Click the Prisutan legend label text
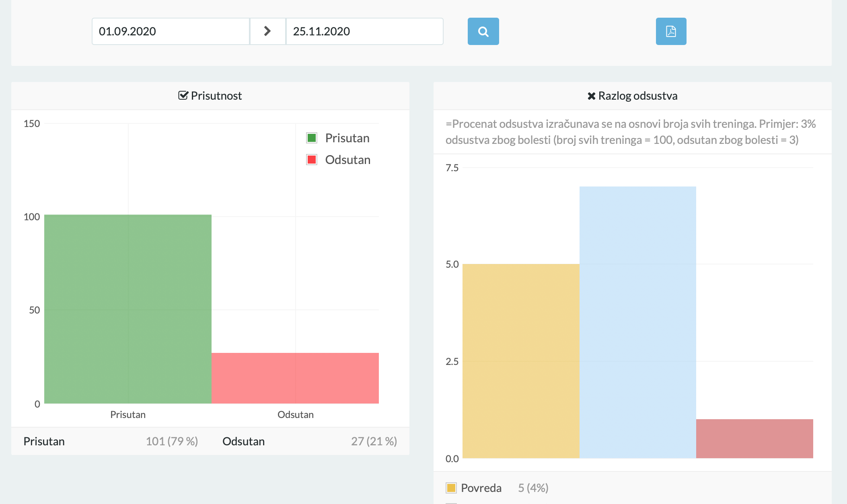Screen dimensions: 847x504 (347, 138)
